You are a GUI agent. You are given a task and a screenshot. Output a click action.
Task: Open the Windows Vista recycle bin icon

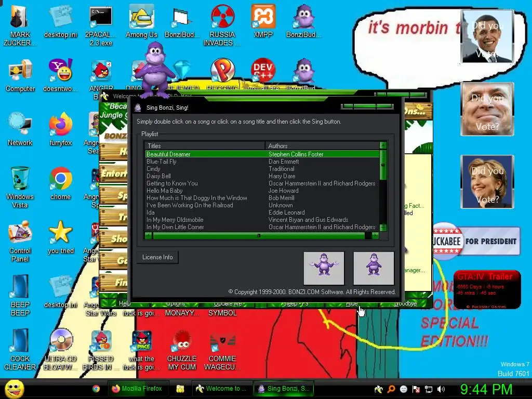point(20,187)
